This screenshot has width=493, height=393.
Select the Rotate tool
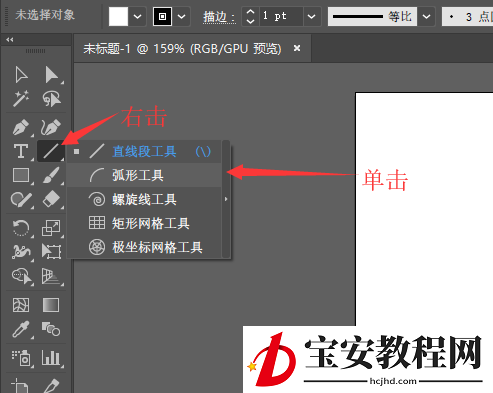[x=21, y=228]
